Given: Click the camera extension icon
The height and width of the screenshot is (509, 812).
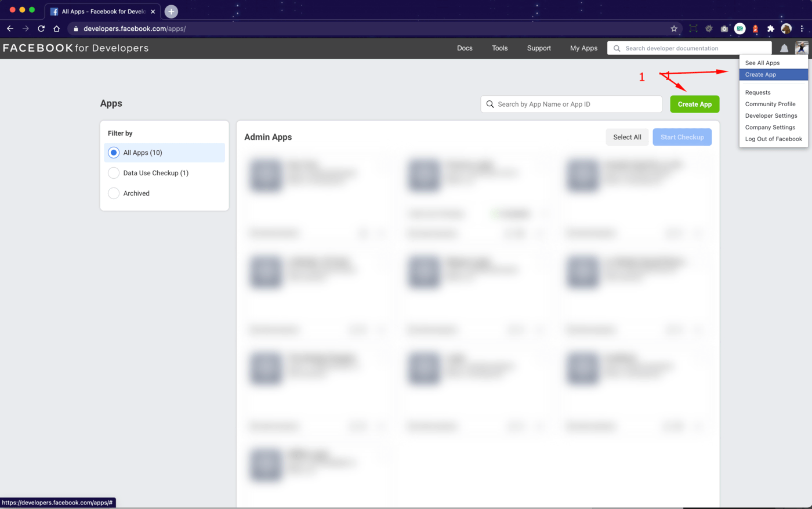Looking at the screenshot, I should [x=724, y=28].
